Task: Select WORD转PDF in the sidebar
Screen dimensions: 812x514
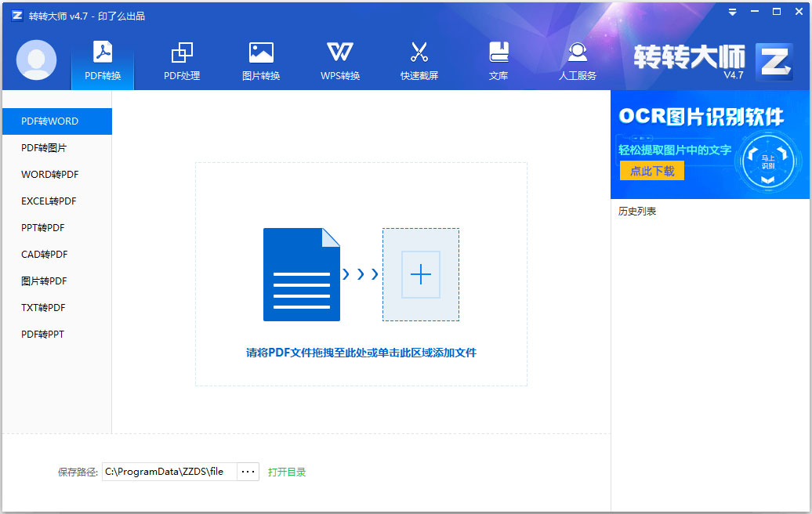Action: tap(57, 175)
